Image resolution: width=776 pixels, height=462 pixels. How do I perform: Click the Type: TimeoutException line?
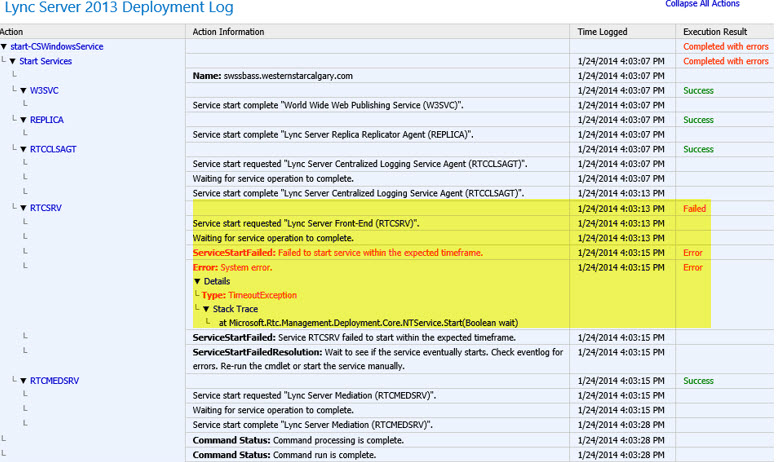249,295
